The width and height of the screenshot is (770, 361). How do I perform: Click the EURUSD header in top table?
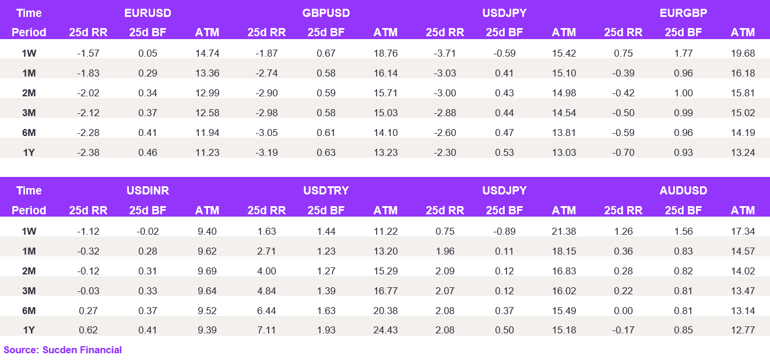(148, 13)
